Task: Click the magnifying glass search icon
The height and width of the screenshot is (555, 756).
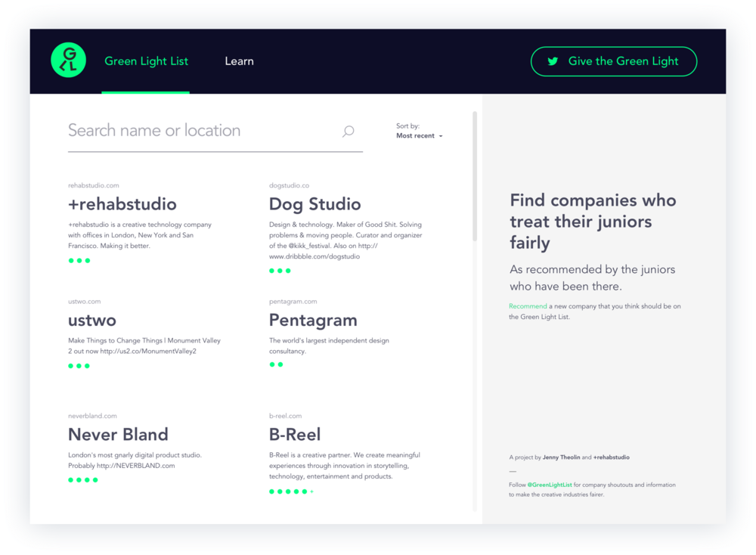Action: click(x=348, y=132)
